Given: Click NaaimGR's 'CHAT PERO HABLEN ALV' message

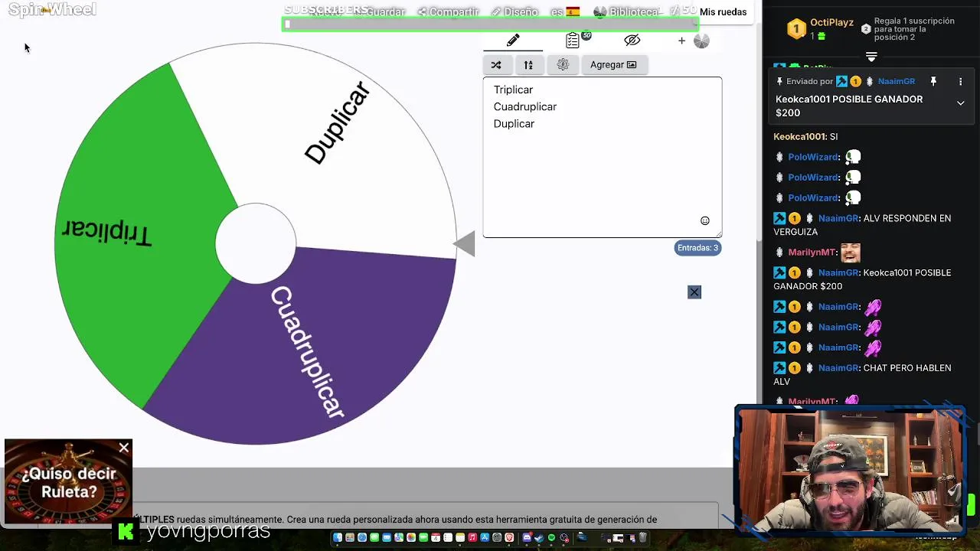Looking at the screenshot, I should coord(862,375).
